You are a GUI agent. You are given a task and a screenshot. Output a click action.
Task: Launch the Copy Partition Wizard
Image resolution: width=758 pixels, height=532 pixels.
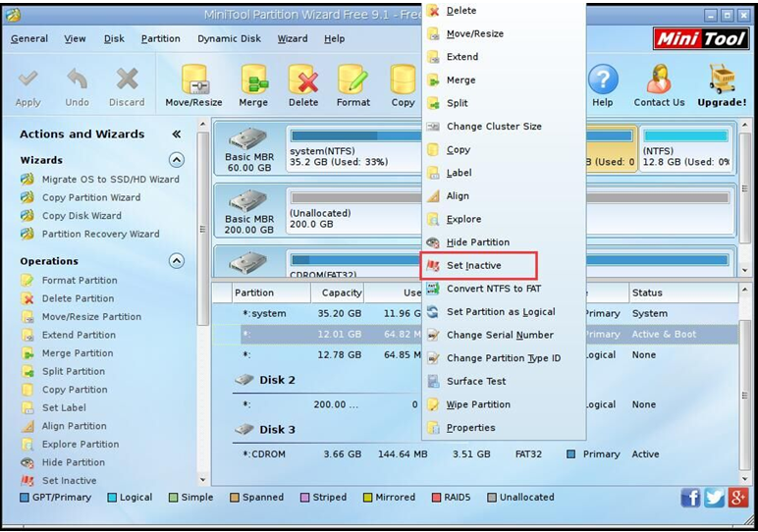click(81, 197)
